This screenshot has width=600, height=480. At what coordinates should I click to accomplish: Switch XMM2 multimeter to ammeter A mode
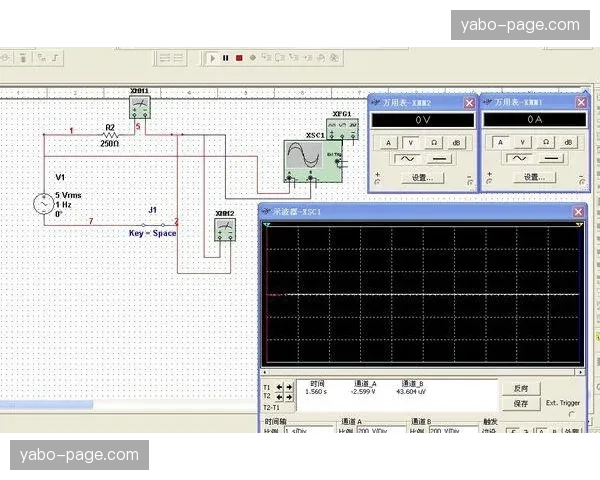(389, 142)
